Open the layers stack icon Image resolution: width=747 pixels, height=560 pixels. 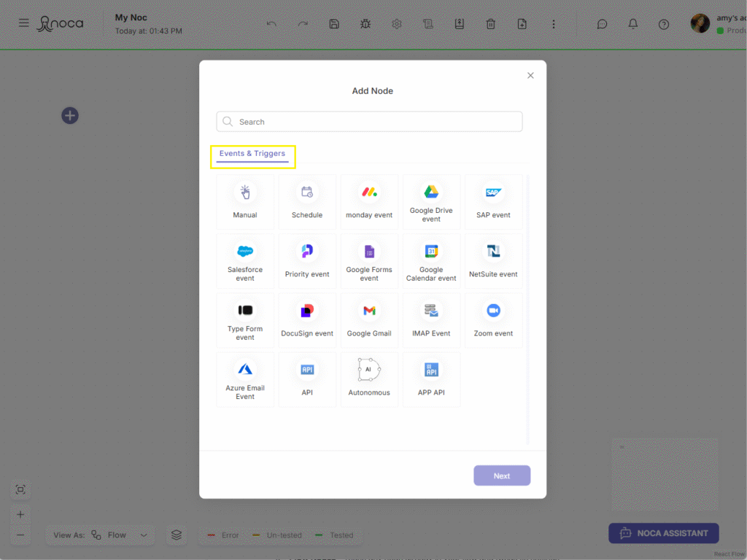pyautogui.click(x=177, y=535)
